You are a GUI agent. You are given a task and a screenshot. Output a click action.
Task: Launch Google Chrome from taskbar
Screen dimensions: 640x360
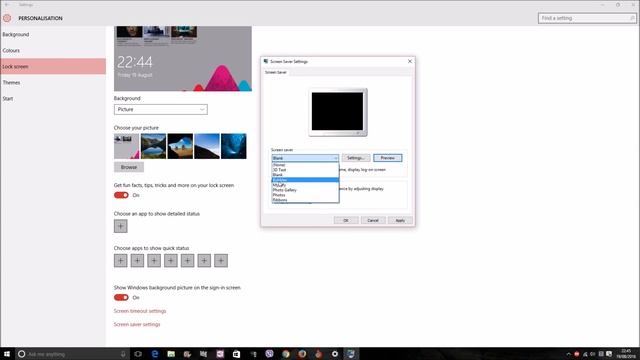(x=286, y=354)
